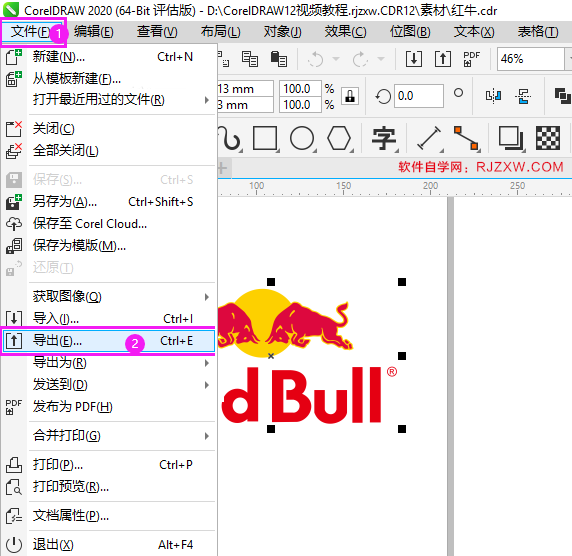Choose 退出(X) menu entry
Image resolution: width=572 pixels, height=556 pixels.
pos(109,545)
